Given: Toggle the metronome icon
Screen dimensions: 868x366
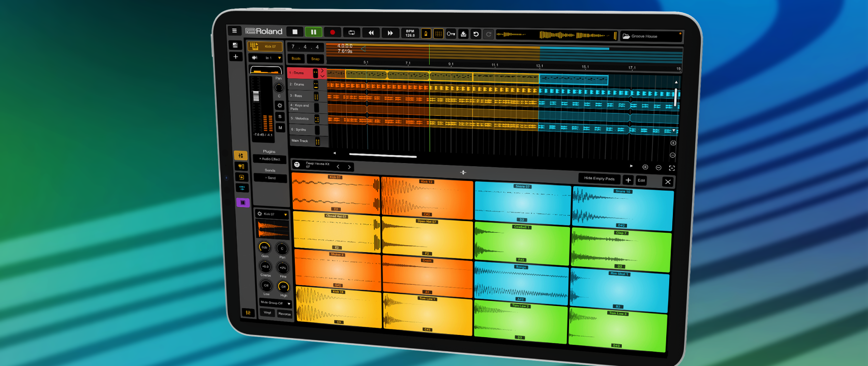Looking at the screenshot, I should pyautogui.click(x=426, y=34).
